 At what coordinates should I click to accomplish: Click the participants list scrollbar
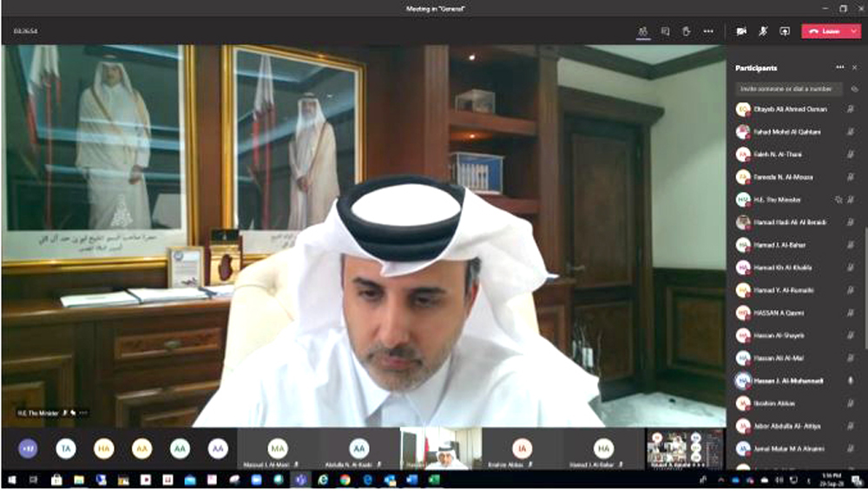(x=865, y=288)
